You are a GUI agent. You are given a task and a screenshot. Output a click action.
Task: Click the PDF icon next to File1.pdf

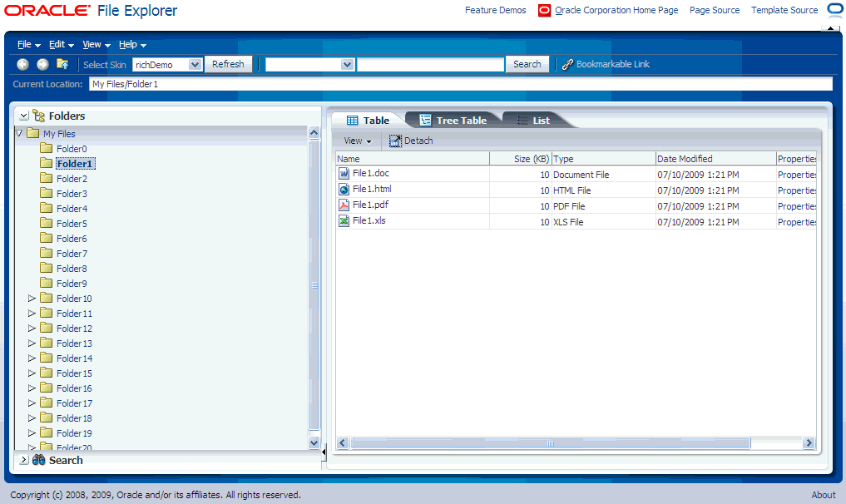[x=343, y=205]
